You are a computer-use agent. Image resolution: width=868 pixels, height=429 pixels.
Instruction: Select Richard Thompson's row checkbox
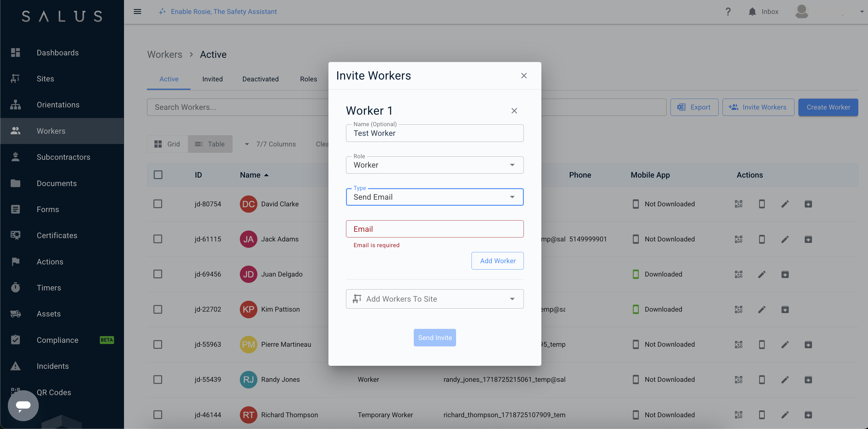click(x=158, y=414)
